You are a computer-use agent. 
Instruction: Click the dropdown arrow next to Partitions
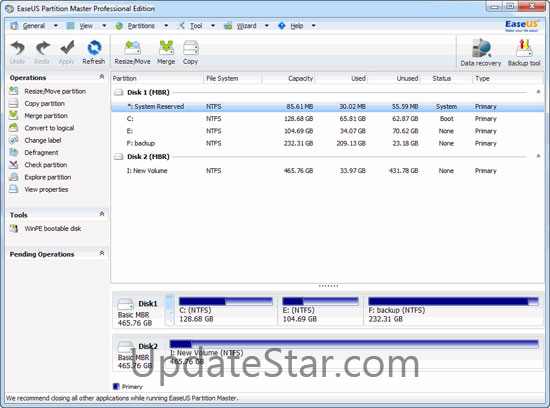pyautogui.click(x=166, y=26)
